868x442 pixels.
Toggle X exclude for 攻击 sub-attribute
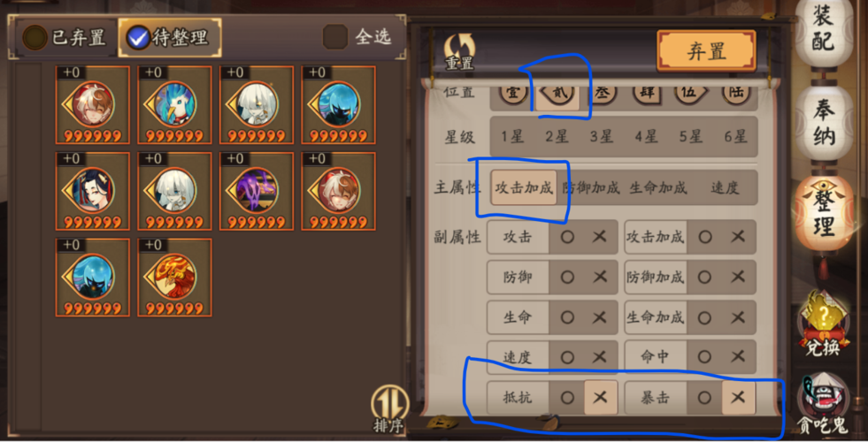[x=600, y=237]
